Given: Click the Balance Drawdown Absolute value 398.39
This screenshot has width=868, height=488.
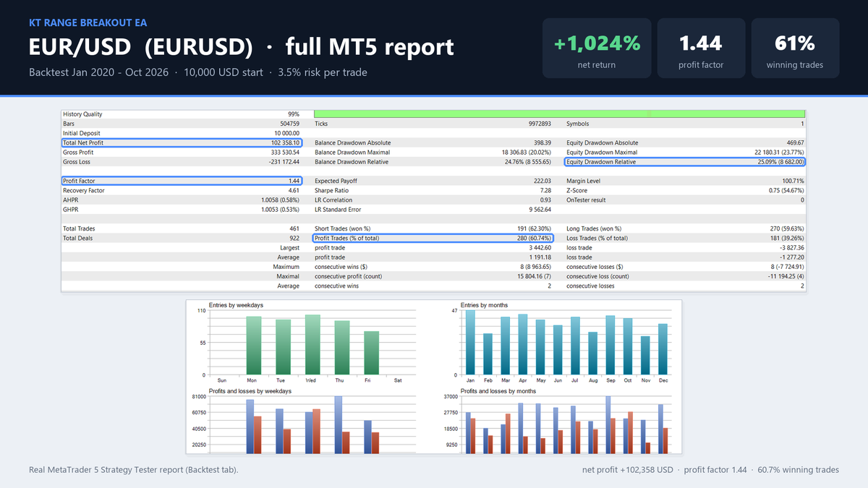Looking at the screenshot, I should click(542, 143).
